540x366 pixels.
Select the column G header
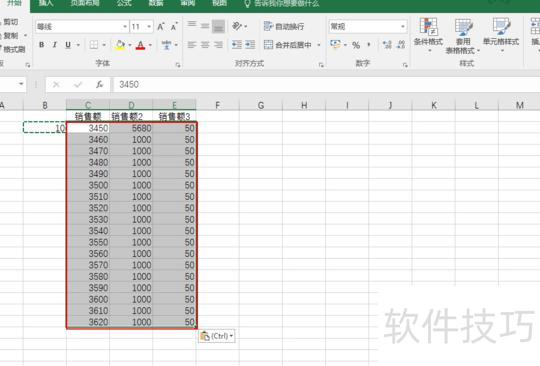[261, 105]
